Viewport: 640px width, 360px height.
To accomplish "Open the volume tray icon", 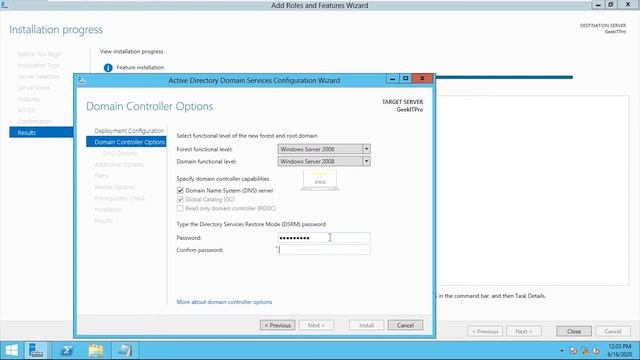I will point(596,351).
